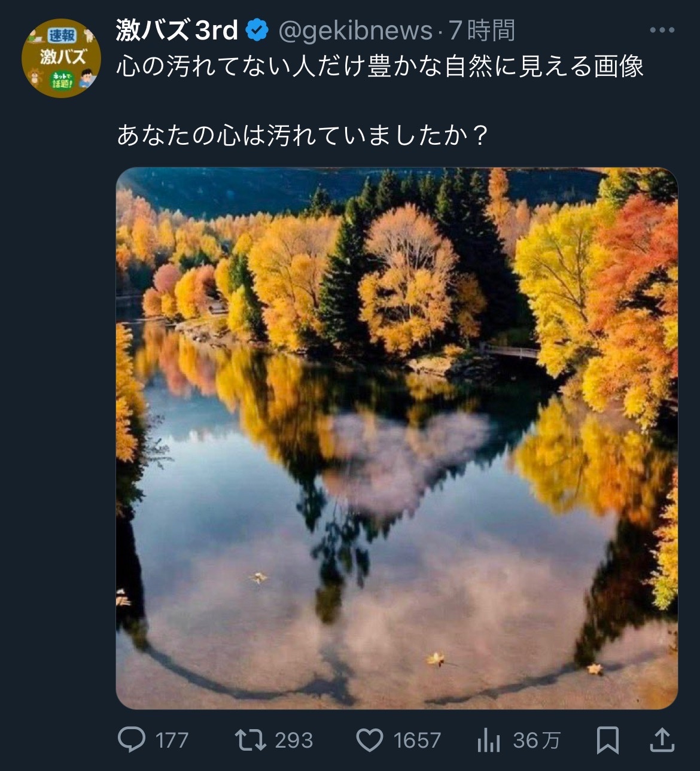Viewport: 700px width, 771px height.
Task: Open the autumn lake photo attachment
Action: click(397, 438)
